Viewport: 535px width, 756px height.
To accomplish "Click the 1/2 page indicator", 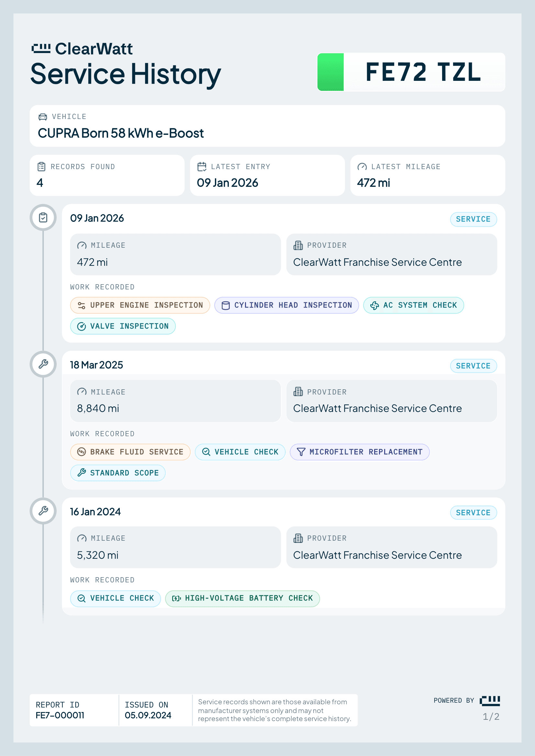I will tap(491, 717).
